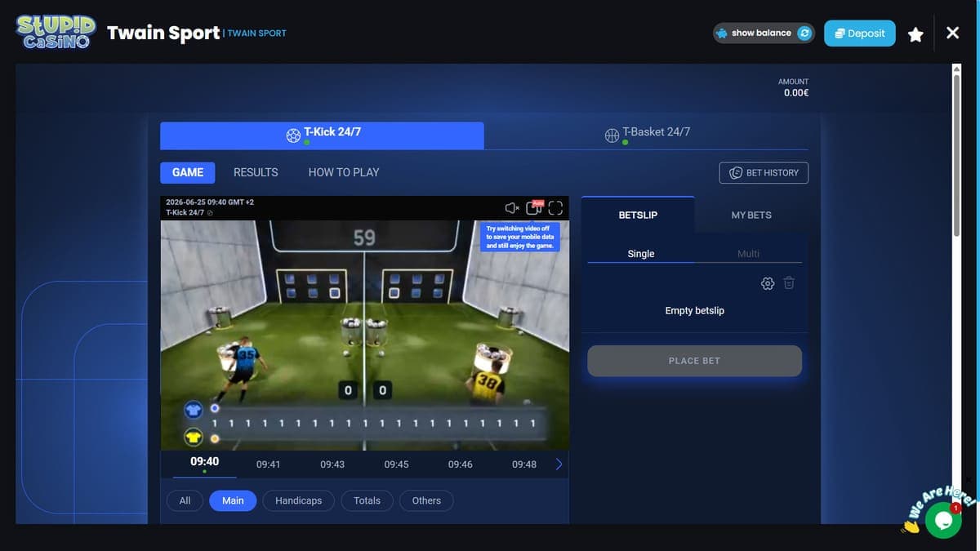This screenshot has height=551, width=980.
Task: Select the 09:45 time slot
Action: click(396, 464)
